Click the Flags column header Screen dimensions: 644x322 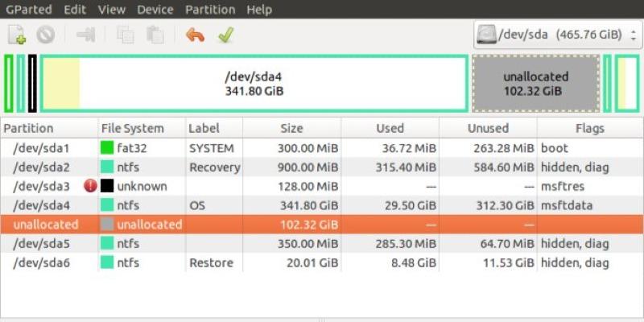pyautogui.click(x=589, y=128)
